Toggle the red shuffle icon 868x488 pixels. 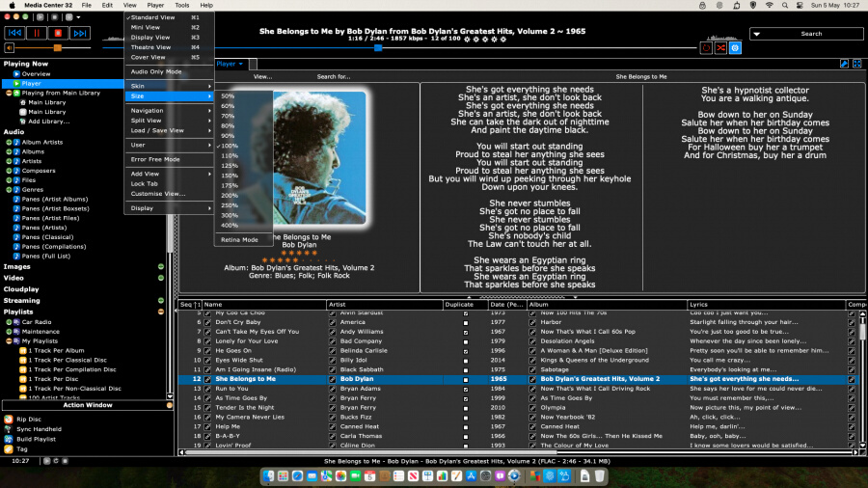click(720, 48)
